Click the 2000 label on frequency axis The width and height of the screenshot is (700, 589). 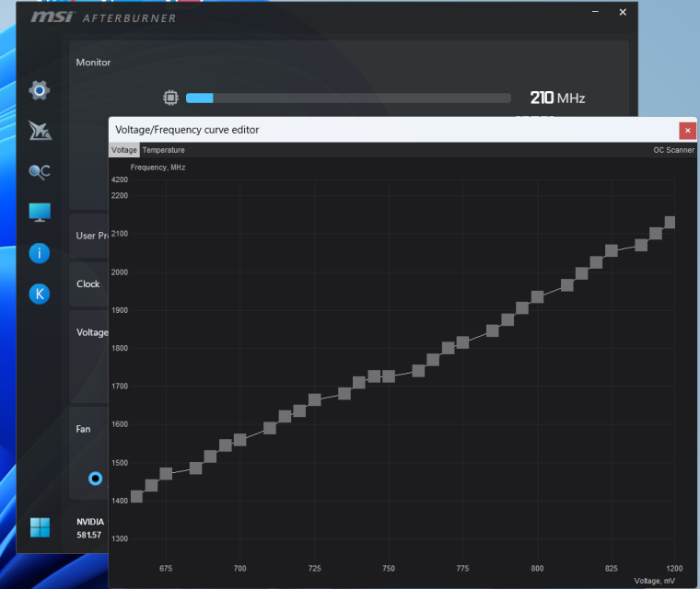(x=120, y=272)
